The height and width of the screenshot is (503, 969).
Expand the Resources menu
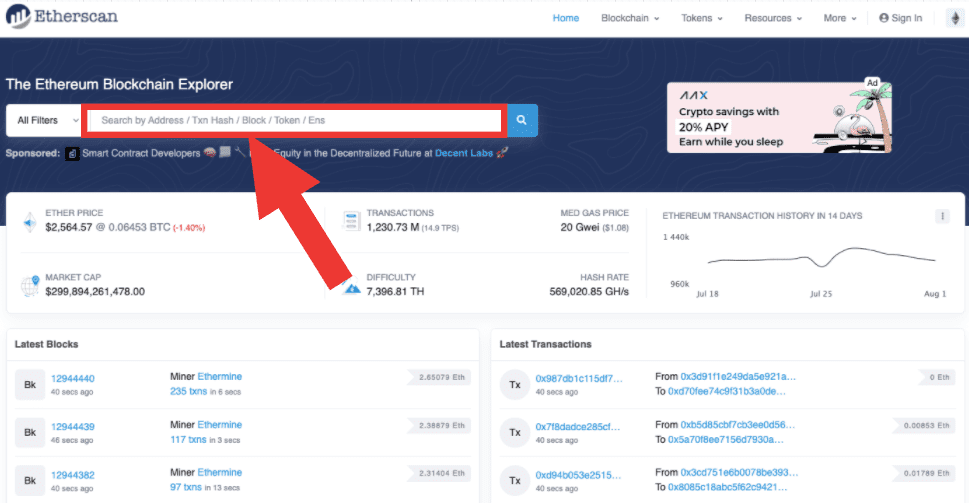772,18
